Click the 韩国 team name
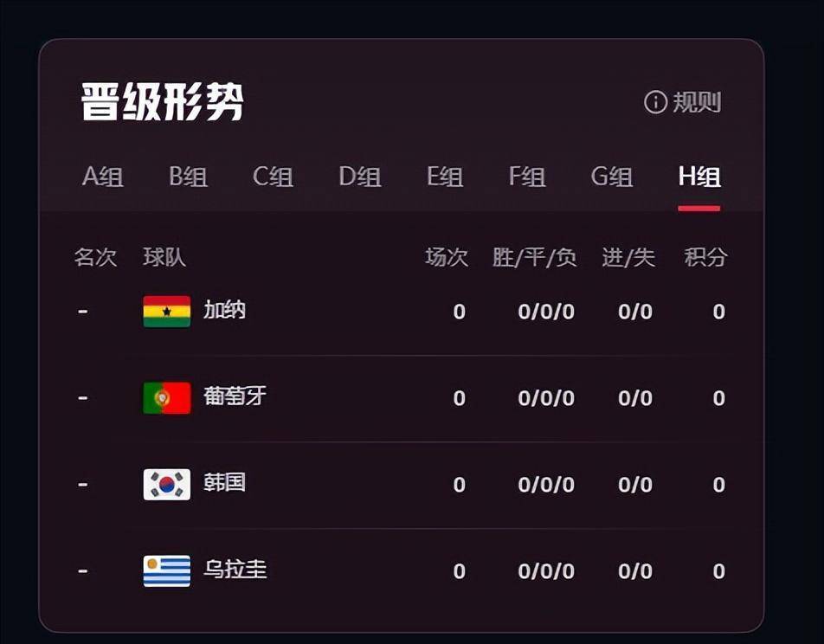 tap(225, 483)
